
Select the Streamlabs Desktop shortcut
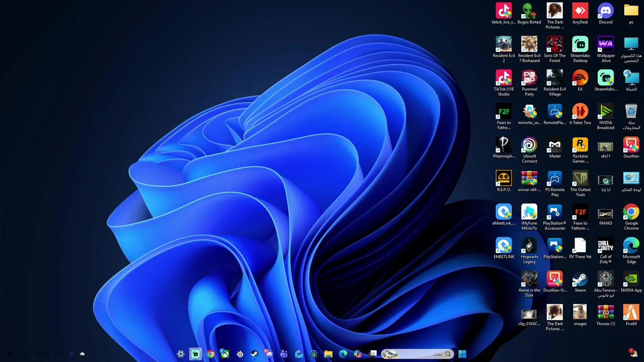[580, 49]
